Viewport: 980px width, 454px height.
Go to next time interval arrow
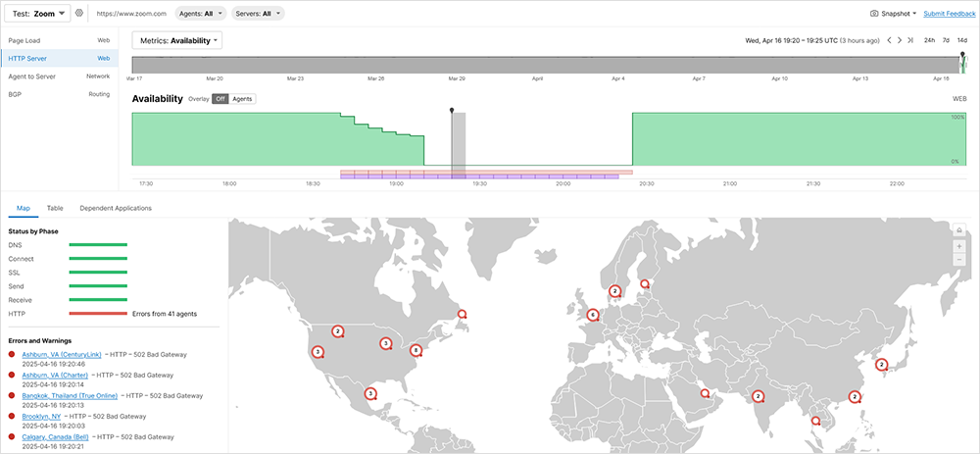click(900, 40)
